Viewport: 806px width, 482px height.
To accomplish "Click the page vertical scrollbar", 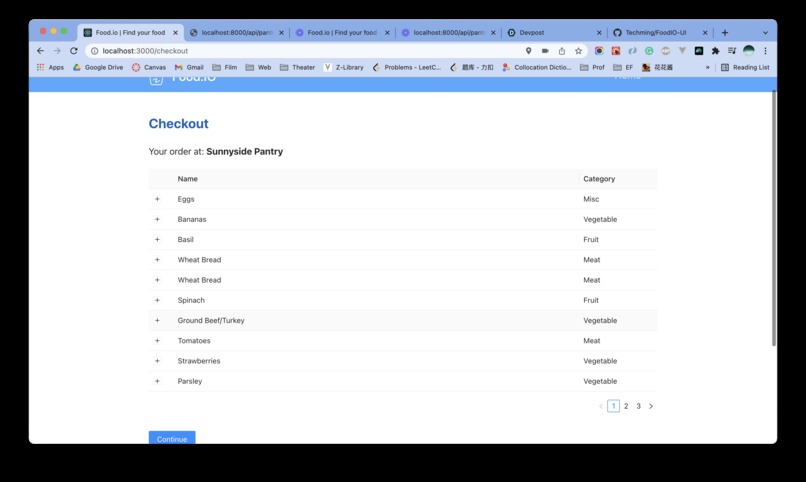I will click(774, 218).
